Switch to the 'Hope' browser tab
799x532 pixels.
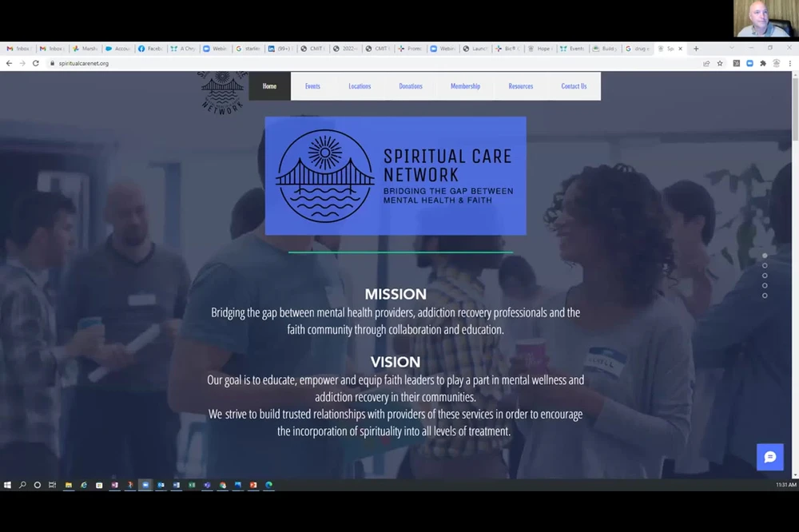click(x=541, y=49)
